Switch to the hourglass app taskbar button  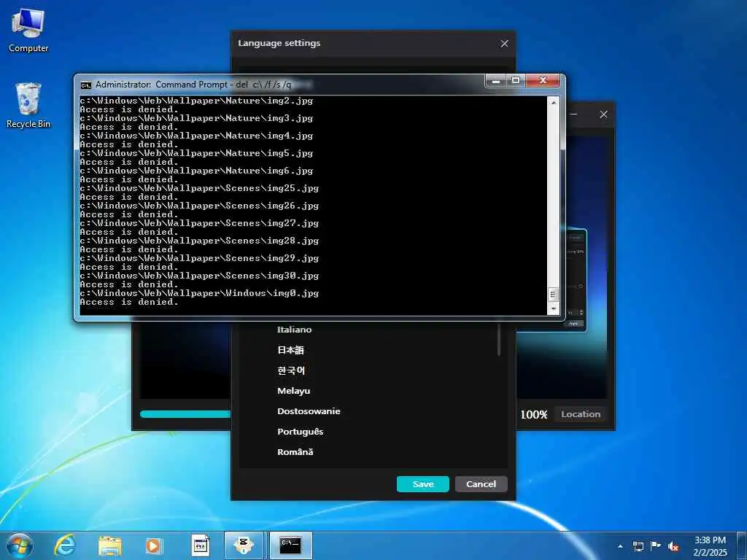tap(244, 545)
